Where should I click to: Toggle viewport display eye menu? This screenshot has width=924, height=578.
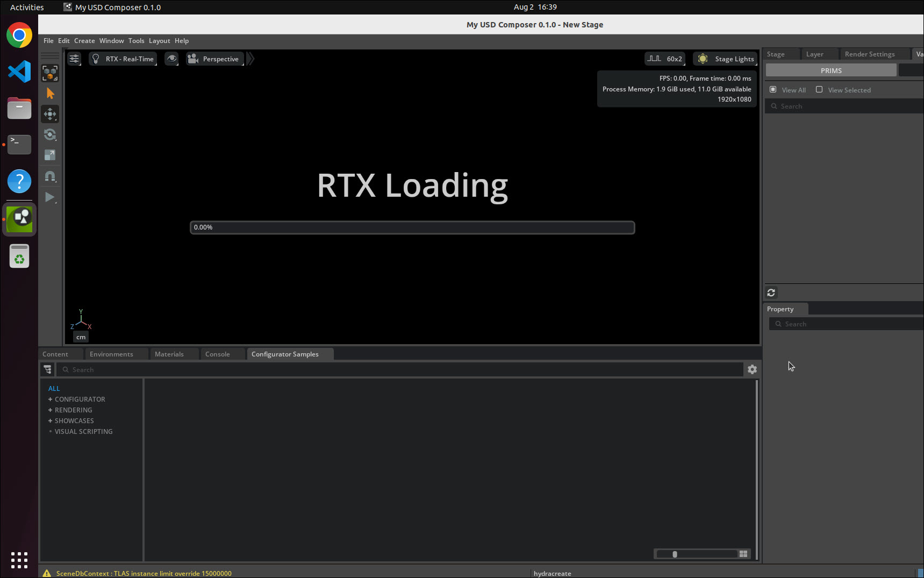point(171,59)
